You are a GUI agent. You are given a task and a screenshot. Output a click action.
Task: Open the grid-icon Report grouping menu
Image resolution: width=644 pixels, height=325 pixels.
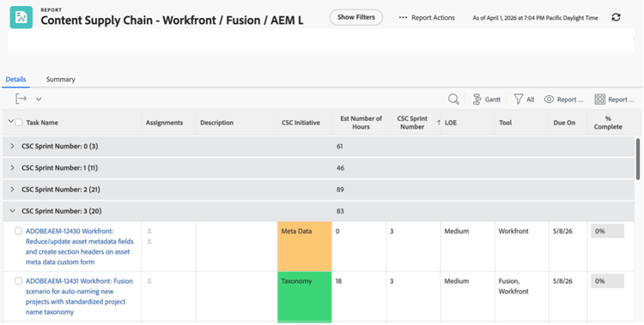click(x=615, y=99)
